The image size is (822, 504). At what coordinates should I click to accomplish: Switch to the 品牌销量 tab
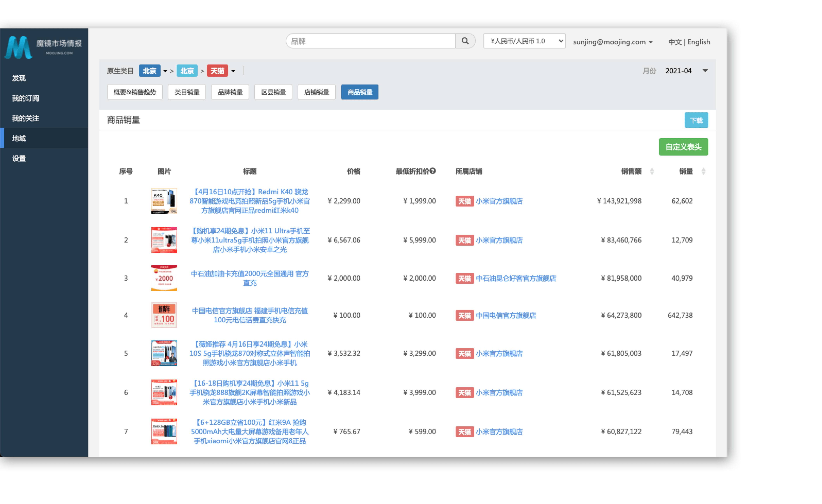pyautogui.click(x=230, y=92)
